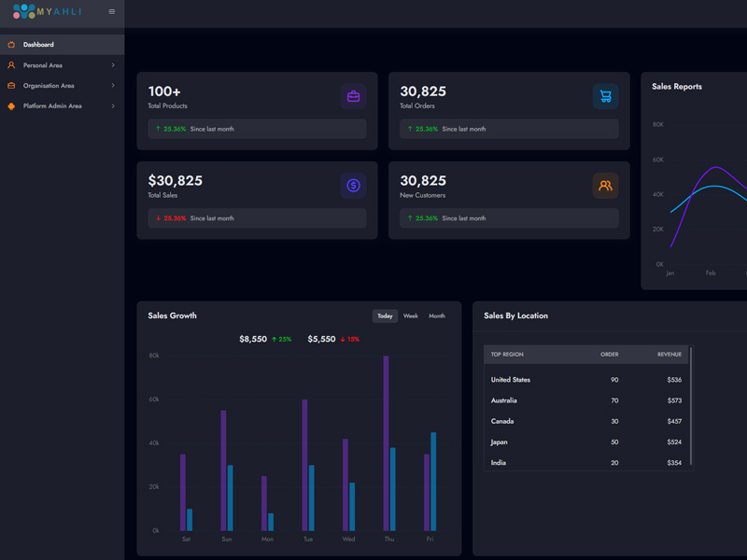Screen dimensions: 747x560
Task: Switch Sales Growth to Month view
Action: coord(437,316)
